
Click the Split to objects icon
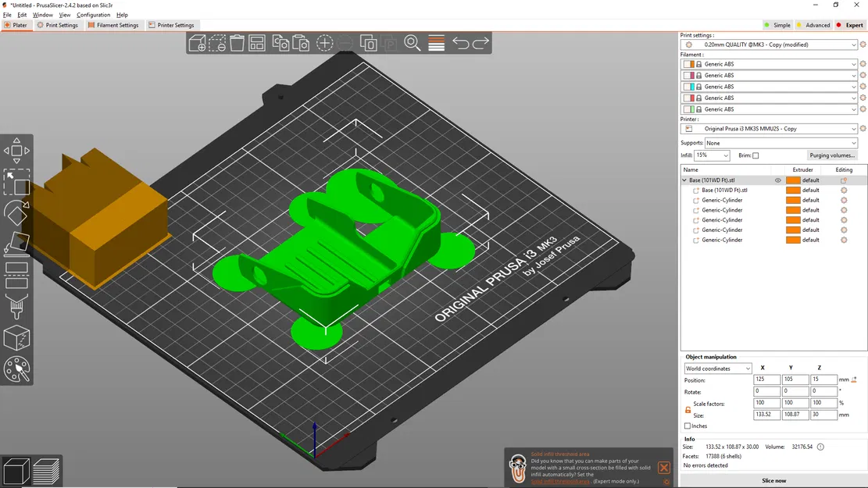pyautogui.click(x=368, y=43)
